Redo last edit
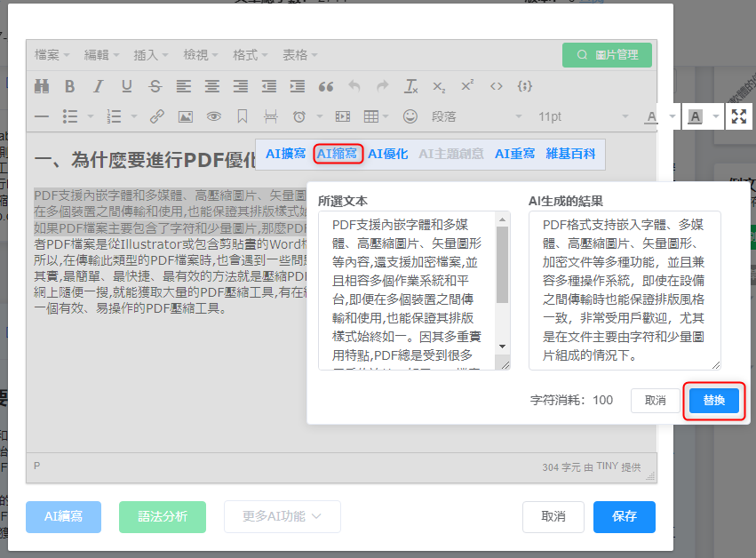Viewport: 756px width, 558px height. coord(383,86)
